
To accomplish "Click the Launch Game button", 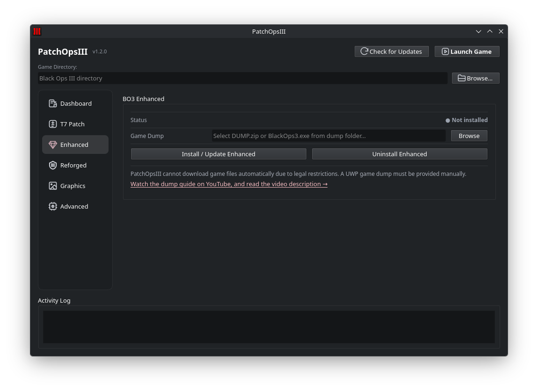I will pos(466,51).
